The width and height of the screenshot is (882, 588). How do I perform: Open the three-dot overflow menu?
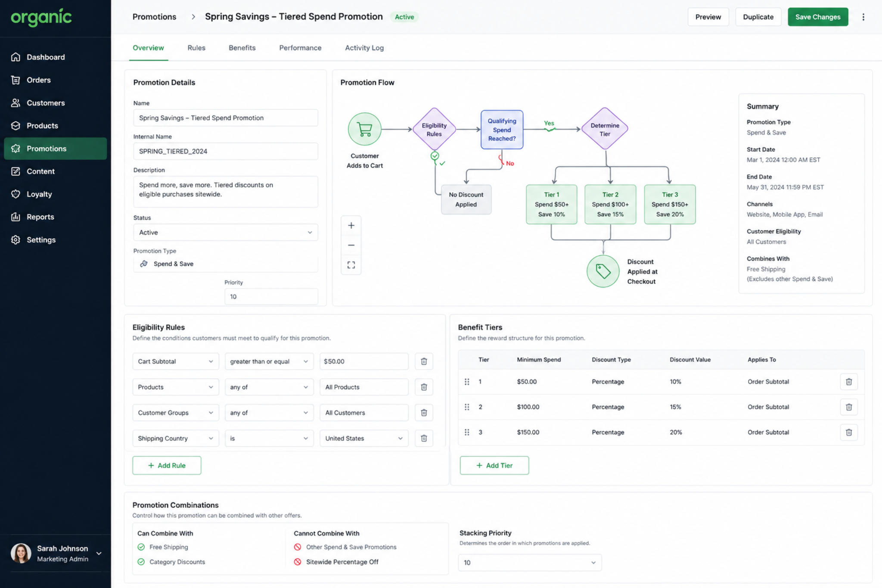point(863,16)
